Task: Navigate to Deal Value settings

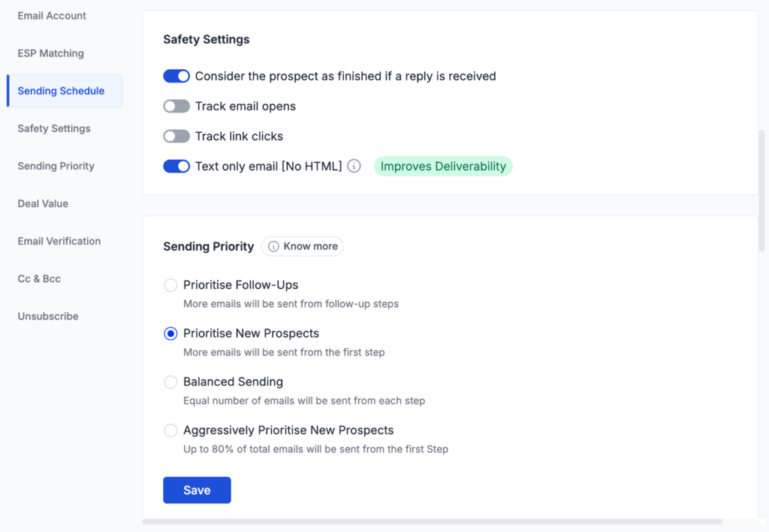Action: point(43,203)
